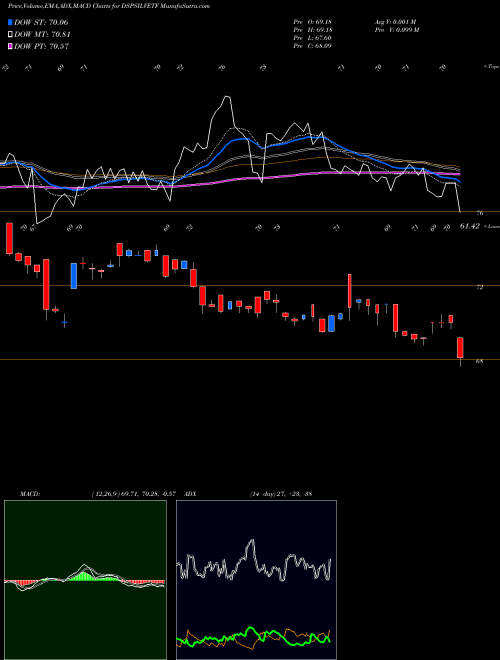The width and height of the screenshot is (500, 660).
Task: Click the 'Pre C: 68.09' value
Action: click(313, 46)
